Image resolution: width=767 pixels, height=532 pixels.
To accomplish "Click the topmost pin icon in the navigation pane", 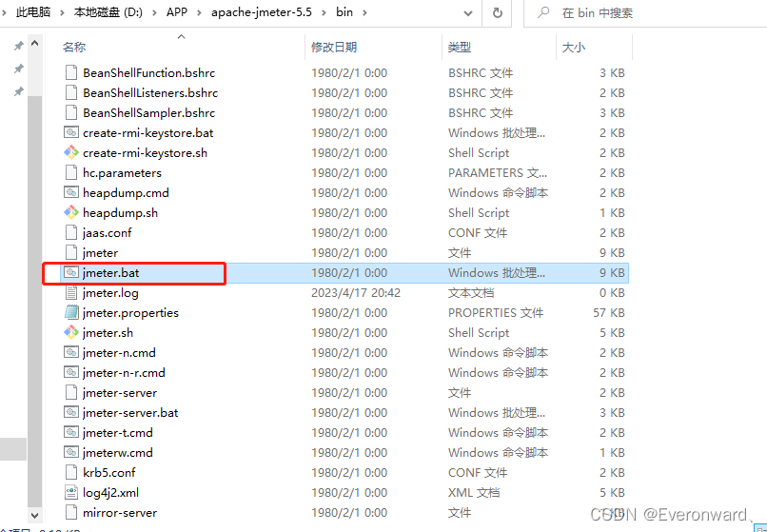I will (18, 46).
